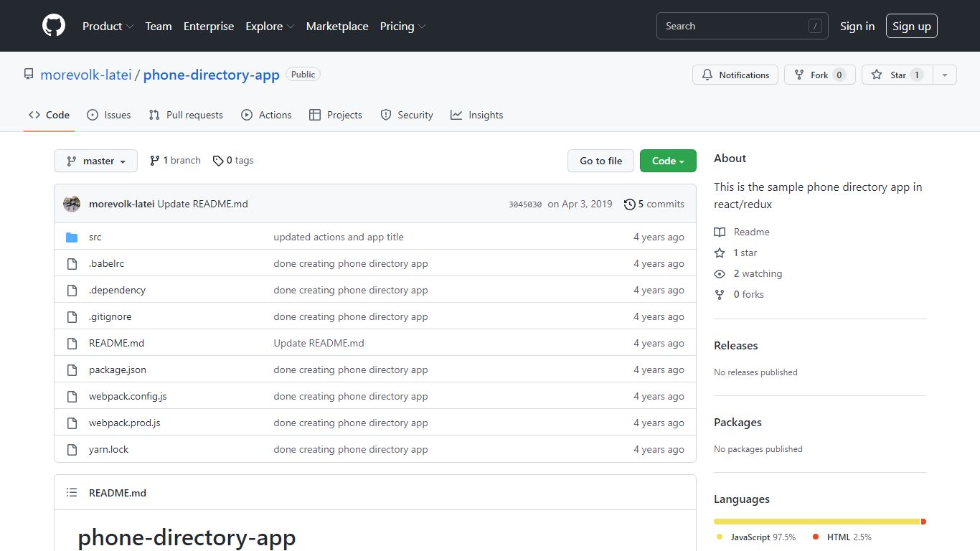Click the repository icon before morevolk-latei
The height and width of the screenshot is (551, 980).
coord(29,74)
